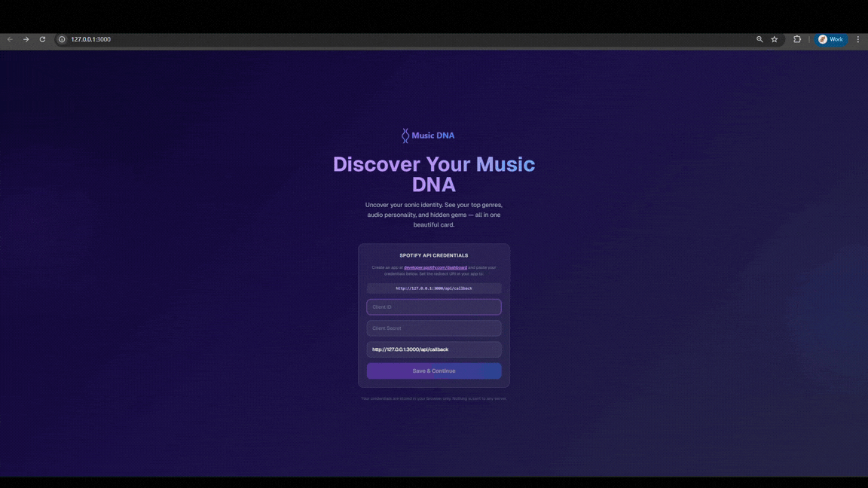Click the redirect URI code snippet box
Screen dimensions: 868x488
click(x=433, y=288)
